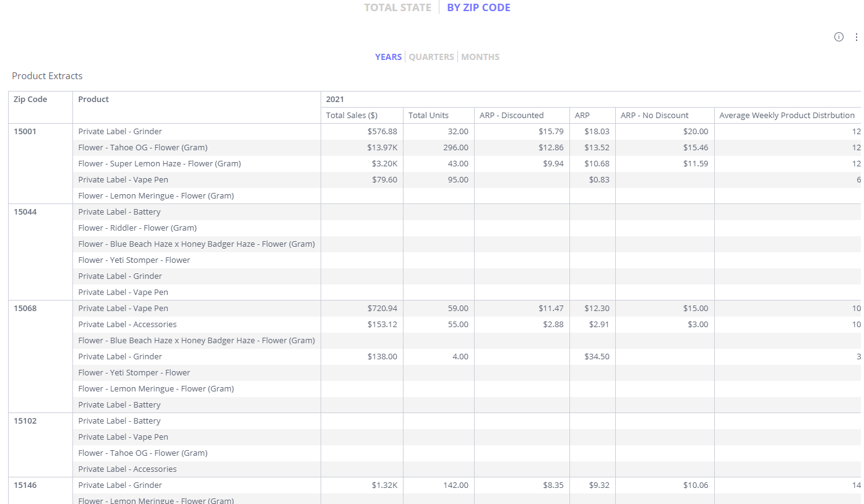Click the Product column header
Viewport: 864px width, 504px height.
pyautogui.click(x=93, y=100)
